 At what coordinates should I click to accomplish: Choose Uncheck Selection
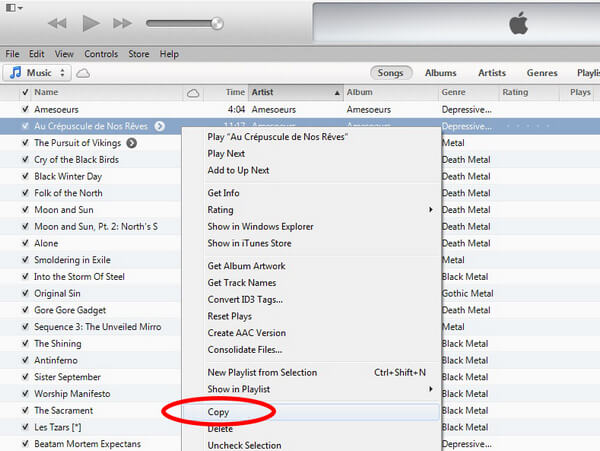pos(311,445)
